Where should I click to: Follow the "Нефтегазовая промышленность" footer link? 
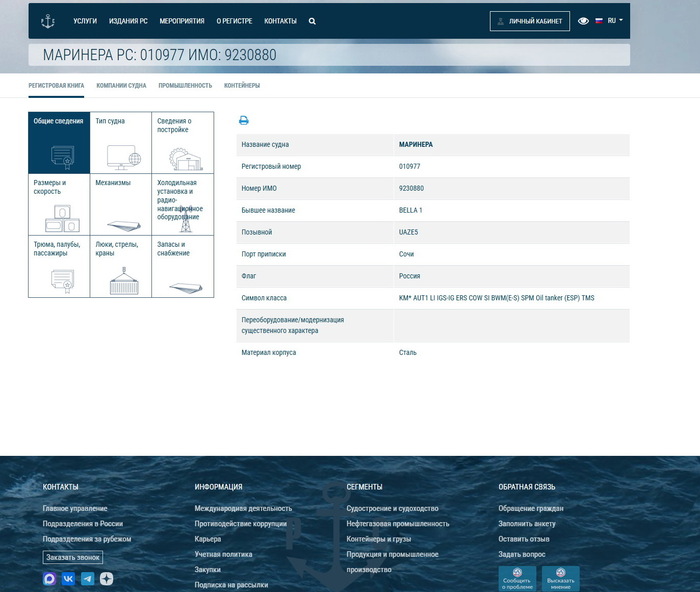click(398, 523)
